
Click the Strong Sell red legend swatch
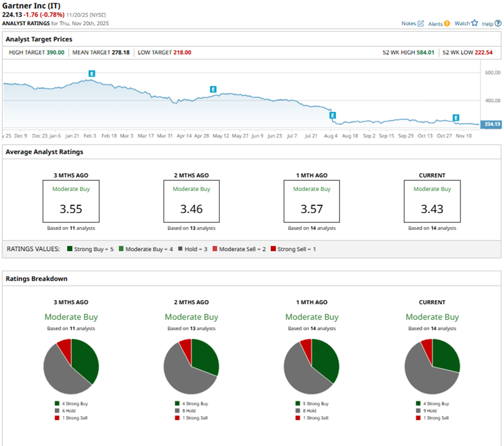pyautogui.click(x=273, y=248)
